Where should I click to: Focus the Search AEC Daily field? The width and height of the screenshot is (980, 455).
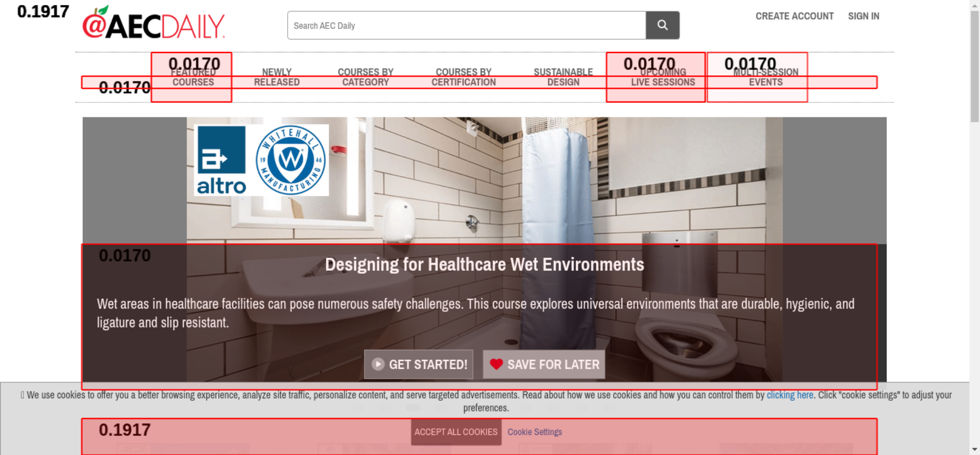(x=466, y=25)
